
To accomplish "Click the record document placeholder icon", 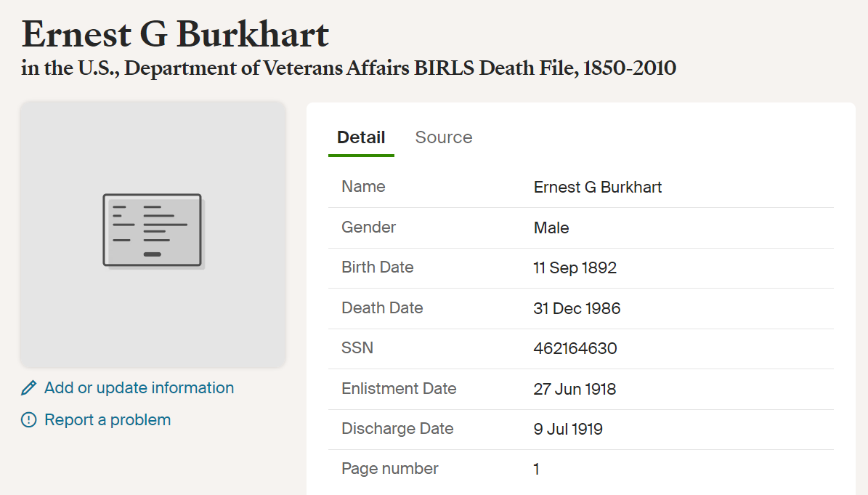I will [x=153, y=231].
